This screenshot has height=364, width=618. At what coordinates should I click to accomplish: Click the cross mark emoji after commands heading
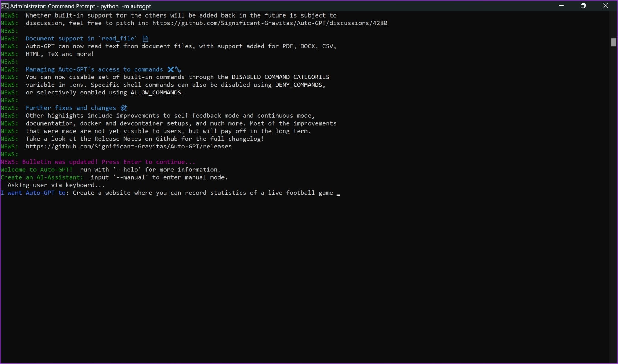coord(170,69)
